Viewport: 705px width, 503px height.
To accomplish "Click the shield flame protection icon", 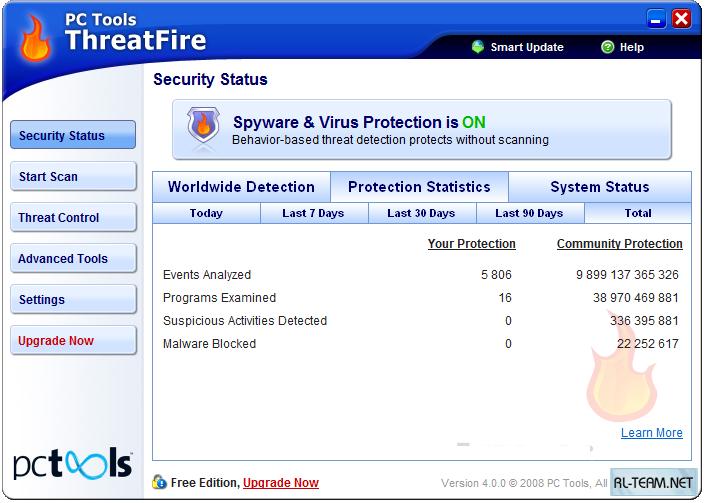I will [x=201, y=129].
